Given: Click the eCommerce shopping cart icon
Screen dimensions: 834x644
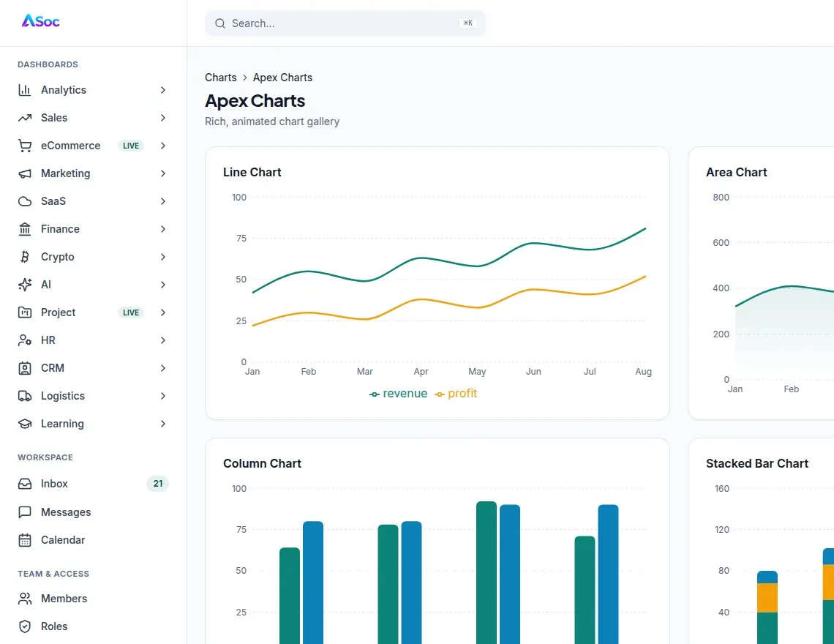Looking at the screenshot, I should click(24, 146).
